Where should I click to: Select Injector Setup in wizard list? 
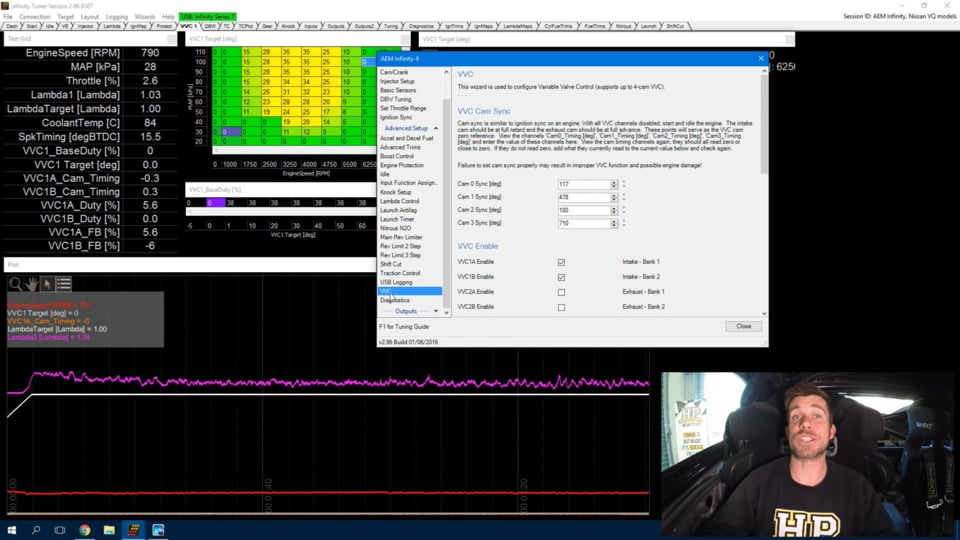click(397, 81)
